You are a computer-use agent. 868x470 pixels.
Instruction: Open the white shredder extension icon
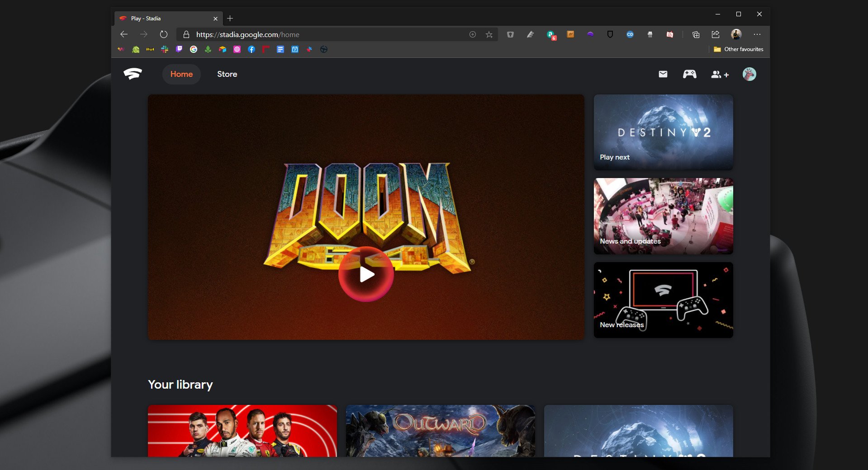click(650, 34)
